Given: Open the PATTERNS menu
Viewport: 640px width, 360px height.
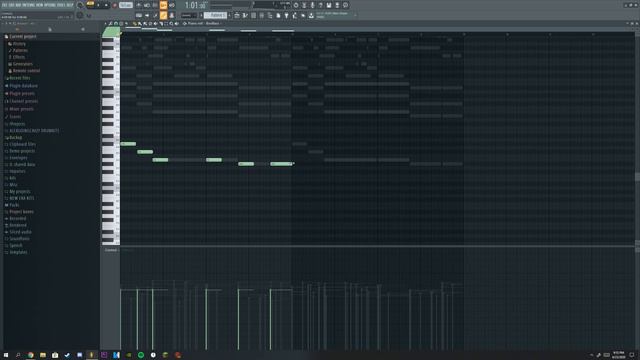Looking at the screenshot, I should [30, 5].
